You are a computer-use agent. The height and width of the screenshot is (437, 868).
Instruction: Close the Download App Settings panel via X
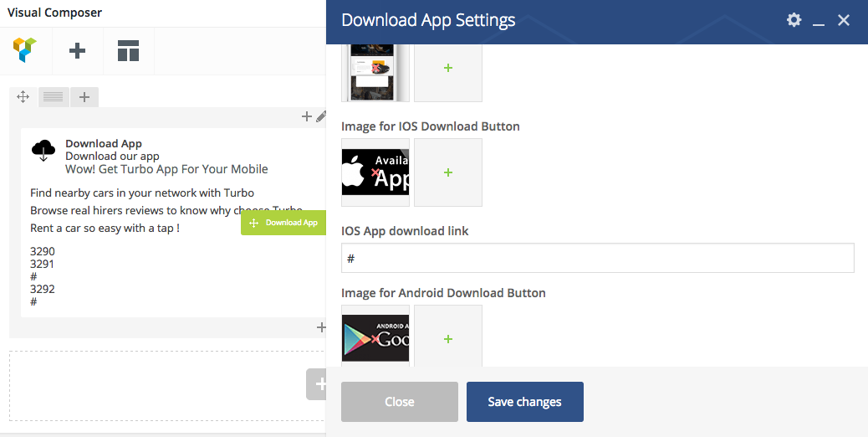point(844,20)
